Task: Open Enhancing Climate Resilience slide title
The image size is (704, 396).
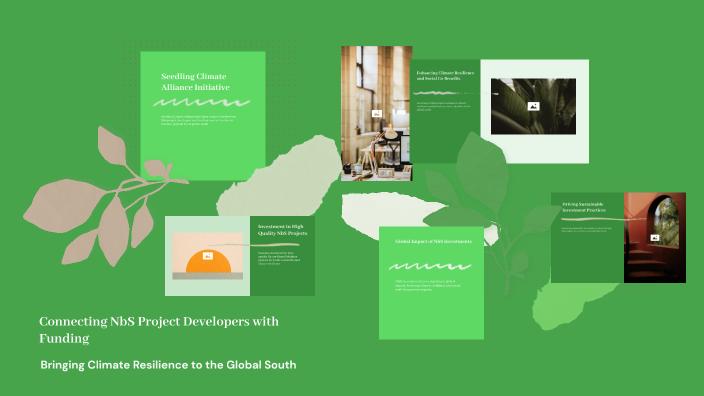Action: (x=445, y=75)
